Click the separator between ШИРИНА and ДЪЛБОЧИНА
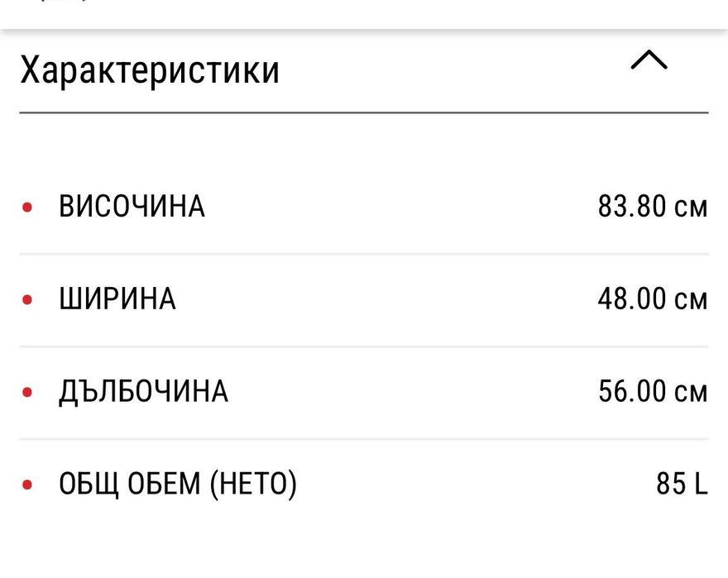The image size is (728, 578). (364, 346)
